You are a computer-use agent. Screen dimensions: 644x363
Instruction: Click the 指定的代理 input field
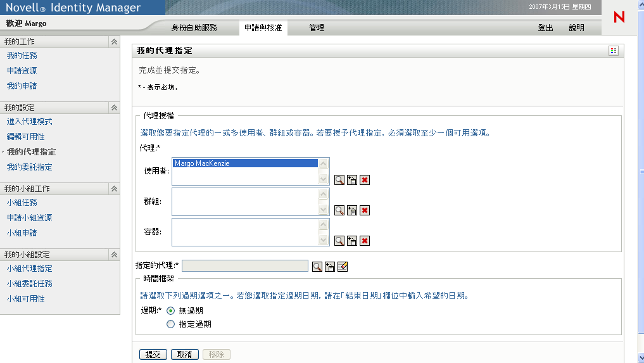[x=245, y=265]
